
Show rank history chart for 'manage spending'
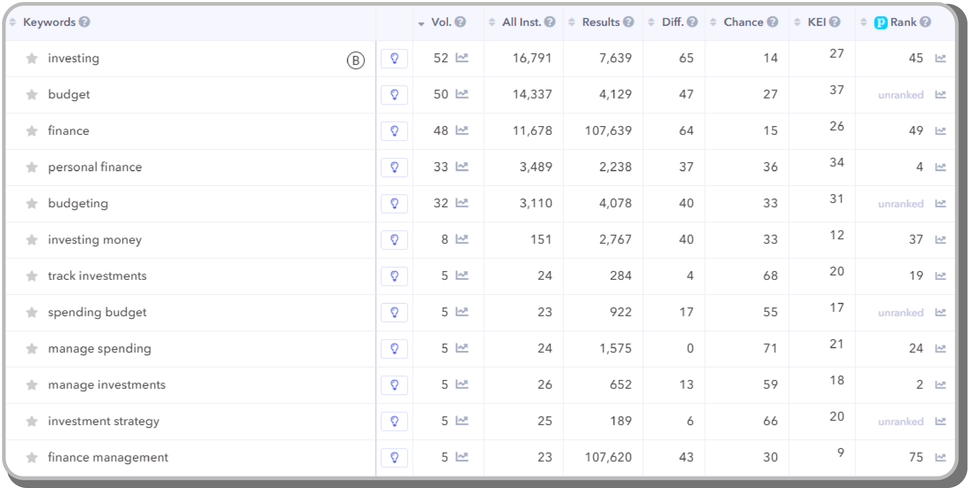940,349
